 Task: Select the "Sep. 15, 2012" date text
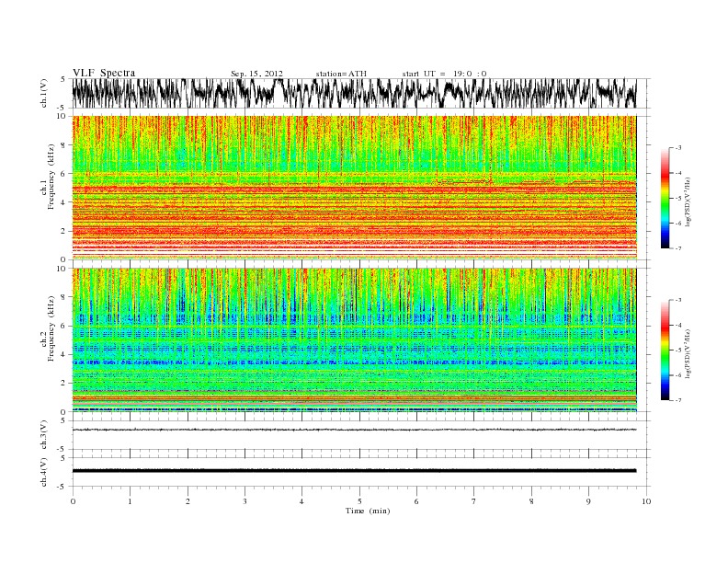(256, 74)
